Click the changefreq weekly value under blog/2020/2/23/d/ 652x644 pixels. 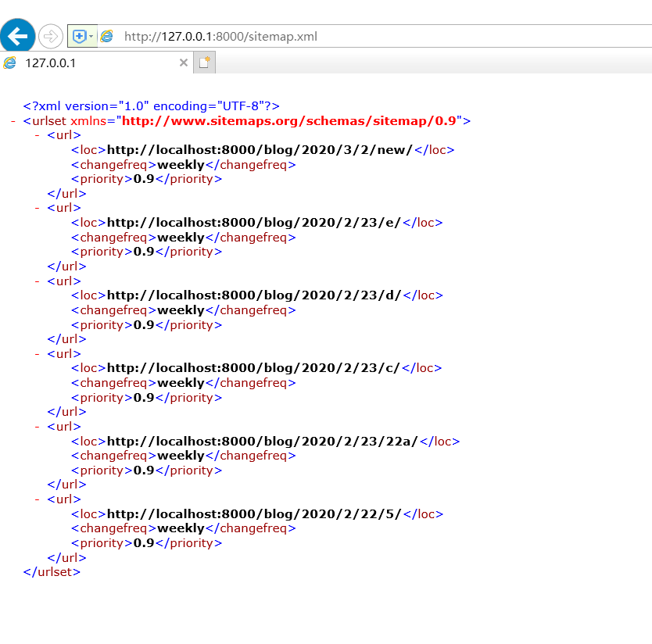(181, 310)
